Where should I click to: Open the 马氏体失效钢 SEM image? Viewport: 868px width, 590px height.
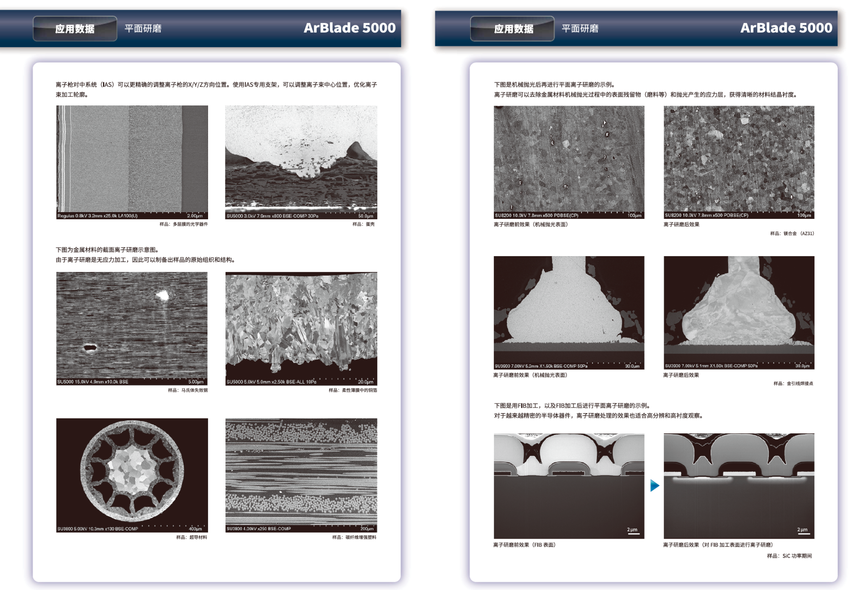[132, 328]
